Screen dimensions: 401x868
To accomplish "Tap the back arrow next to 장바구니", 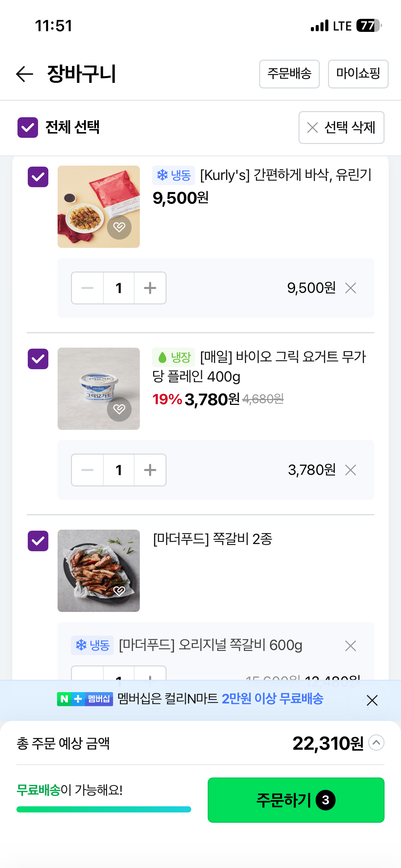I will 25,74.
